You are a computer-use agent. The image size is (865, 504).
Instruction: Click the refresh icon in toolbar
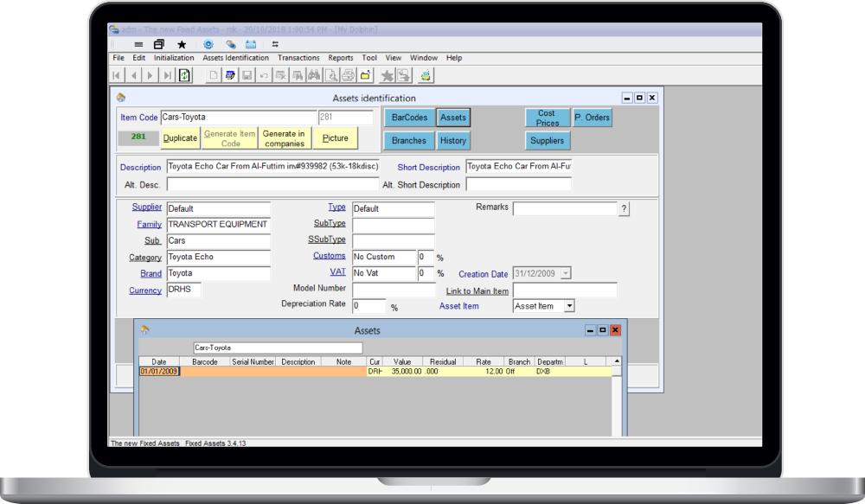pos(184,75)
